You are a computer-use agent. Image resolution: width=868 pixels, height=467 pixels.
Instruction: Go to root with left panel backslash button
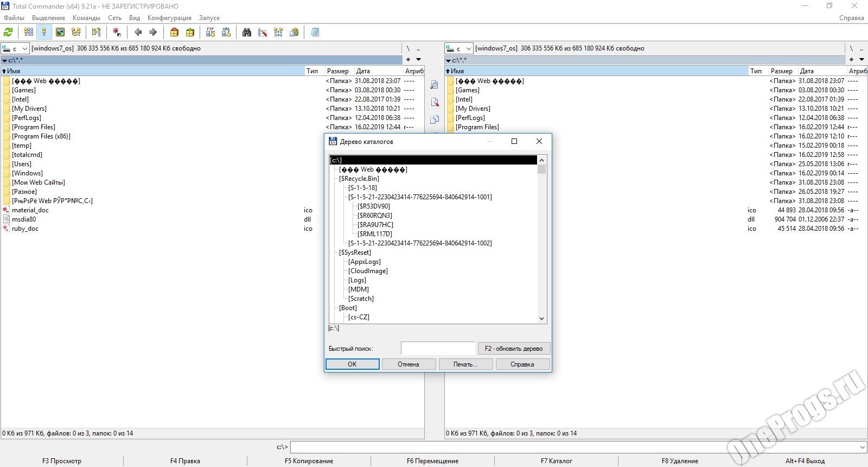pyautogui.click(x=408, y=48)
